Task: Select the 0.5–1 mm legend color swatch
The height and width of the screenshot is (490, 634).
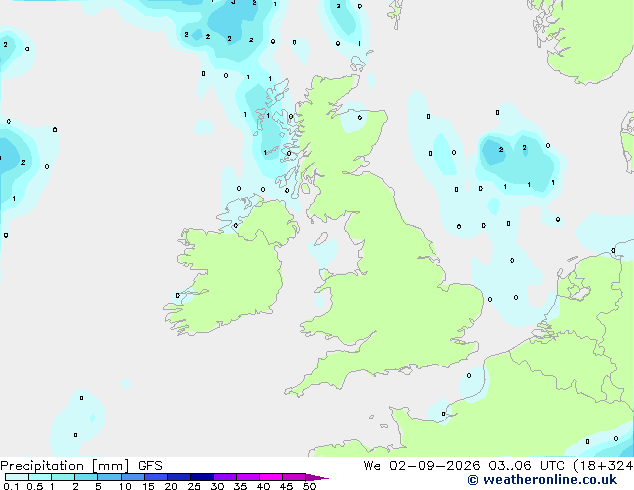Action: click(x=40, y=477)
